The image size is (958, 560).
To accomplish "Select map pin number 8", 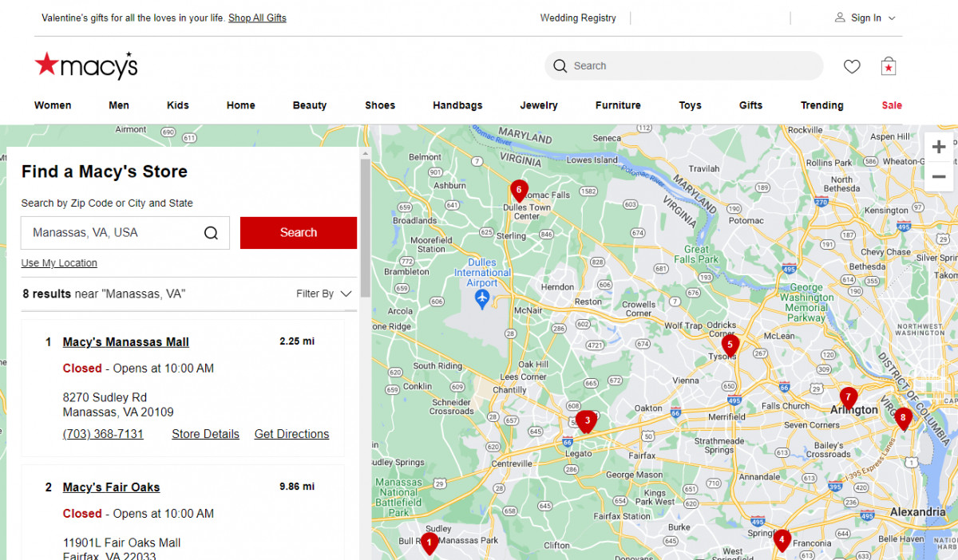I will click(903, 418).
